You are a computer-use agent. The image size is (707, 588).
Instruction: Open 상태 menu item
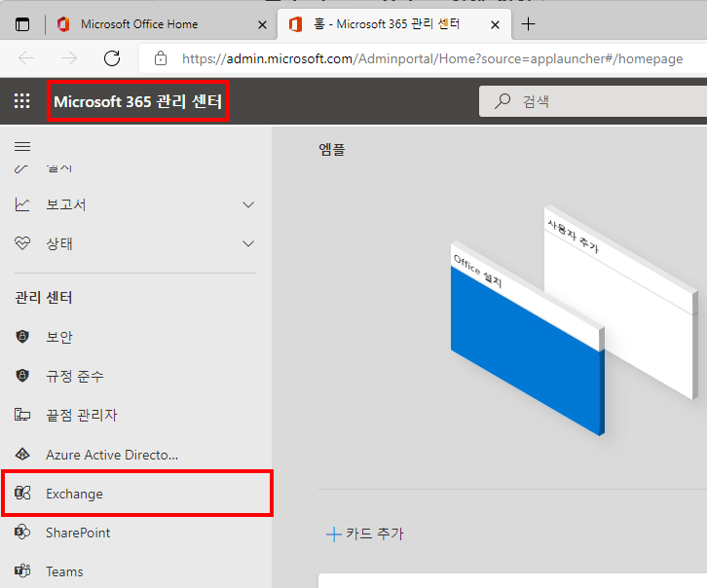point(135,243)
